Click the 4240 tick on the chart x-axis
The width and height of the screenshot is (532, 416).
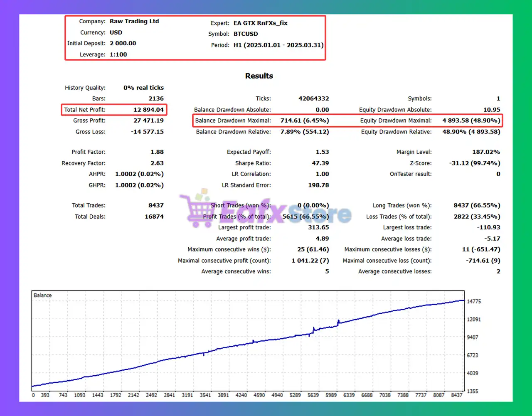point(241,395)
